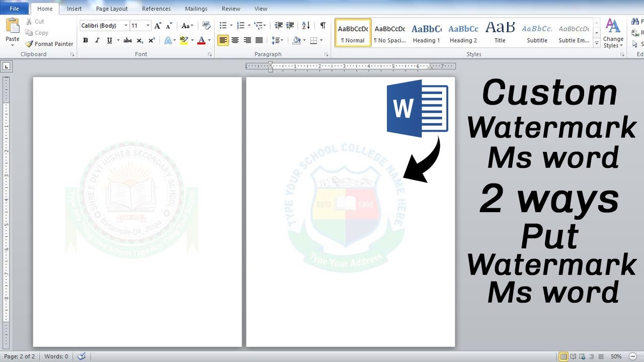The width and height of the screenshot is (644, 362).
Task: Click the 50% zoom level
Action: tap(616, 356)
